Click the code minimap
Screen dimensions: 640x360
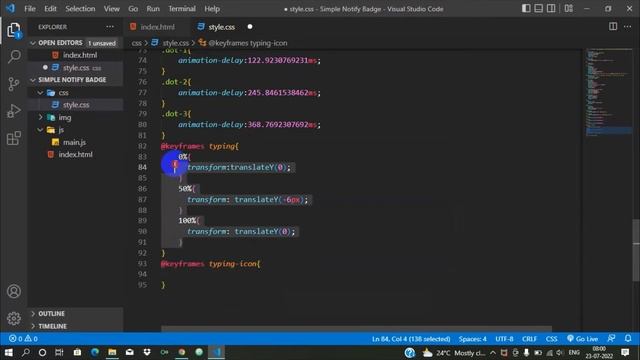pos(609,92)
